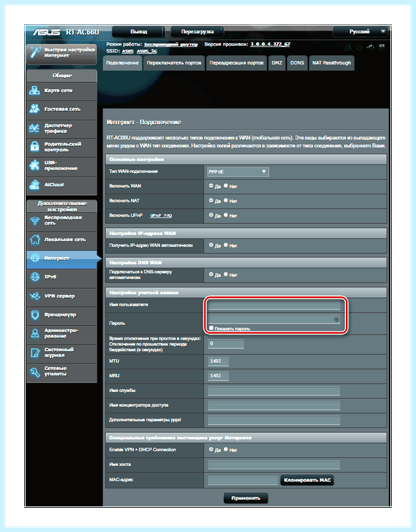The image size is (416, 532).
Task: Open IPv6 settings
Action: [62, 277]
